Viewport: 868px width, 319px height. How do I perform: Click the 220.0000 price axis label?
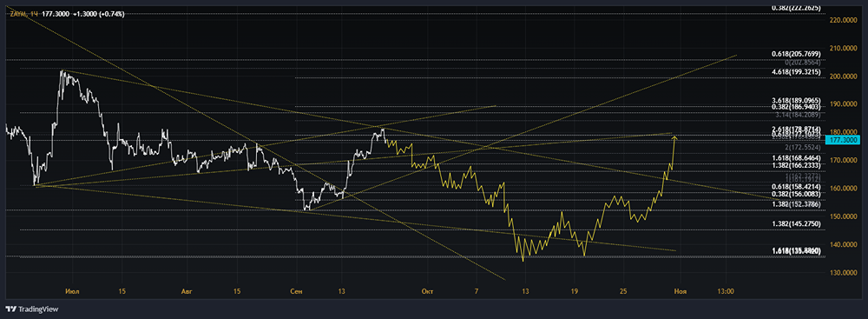pyautogui.click(x=844, y=20)
